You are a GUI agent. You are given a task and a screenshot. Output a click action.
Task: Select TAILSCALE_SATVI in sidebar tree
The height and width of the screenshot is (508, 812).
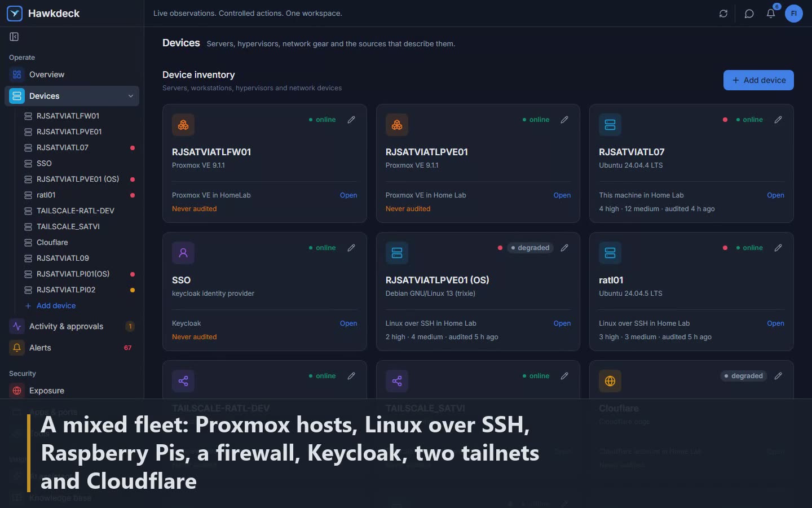(x=79, y=226)
